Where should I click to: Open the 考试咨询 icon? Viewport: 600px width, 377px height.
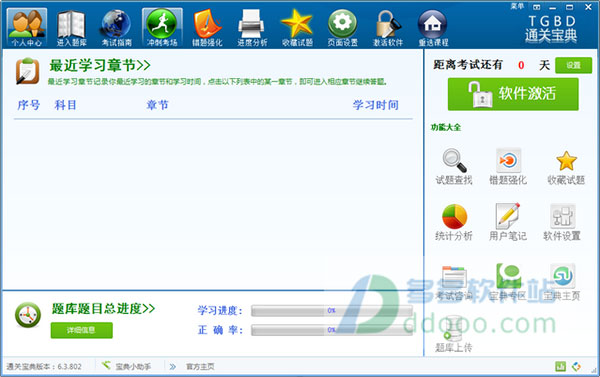[x=454, y=283]
